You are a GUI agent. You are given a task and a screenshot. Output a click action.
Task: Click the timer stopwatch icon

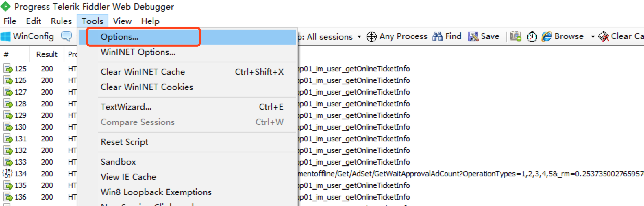coord(532,36)
